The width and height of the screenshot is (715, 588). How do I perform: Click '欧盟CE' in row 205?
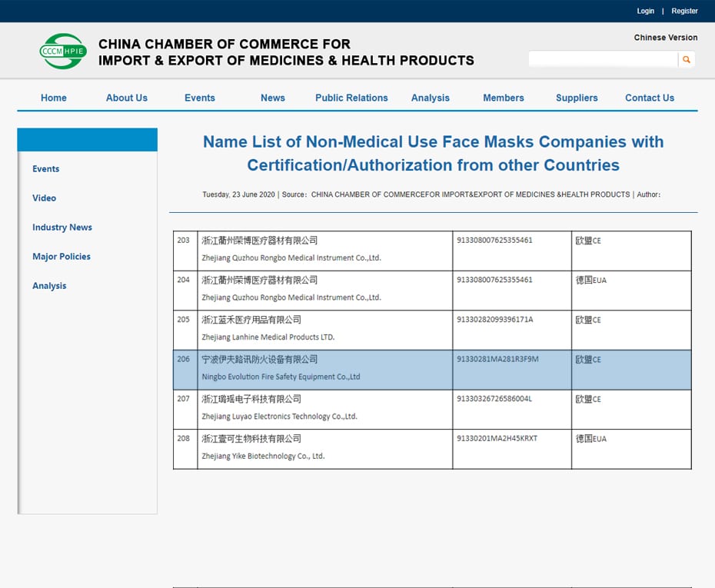point(588,320)
